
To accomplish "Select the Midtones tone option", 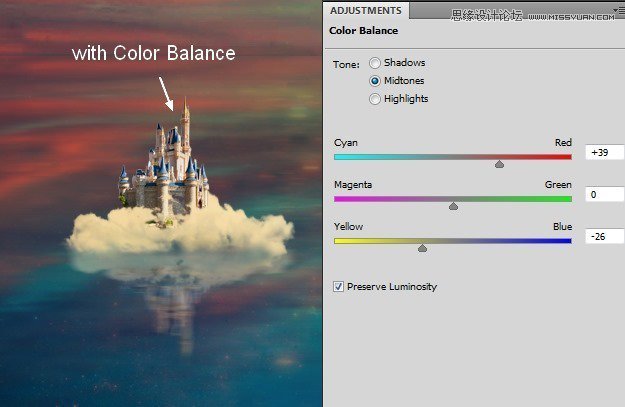I will click(x=375, y=81).
